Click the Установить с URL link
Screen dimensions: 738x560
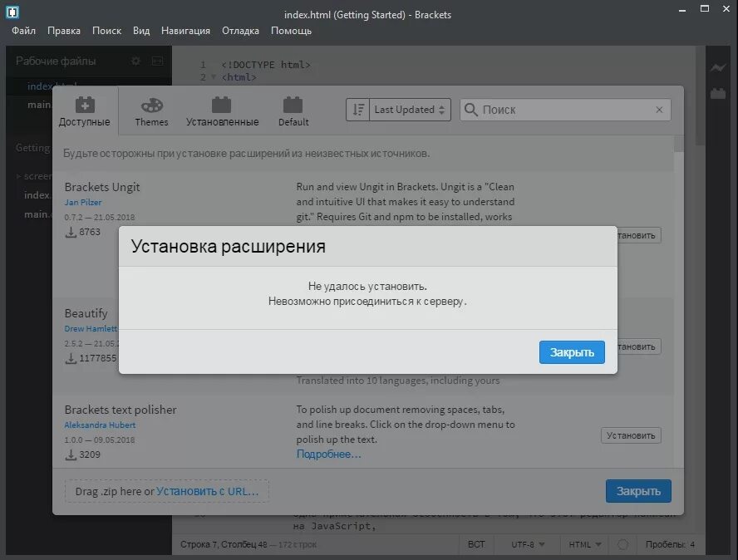207,491
